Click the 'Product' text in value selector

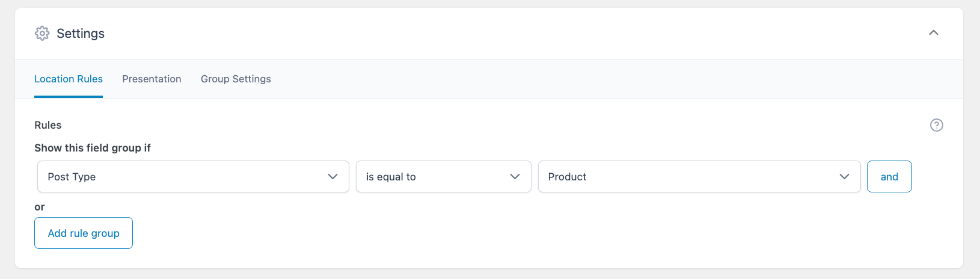click(567, 177)
